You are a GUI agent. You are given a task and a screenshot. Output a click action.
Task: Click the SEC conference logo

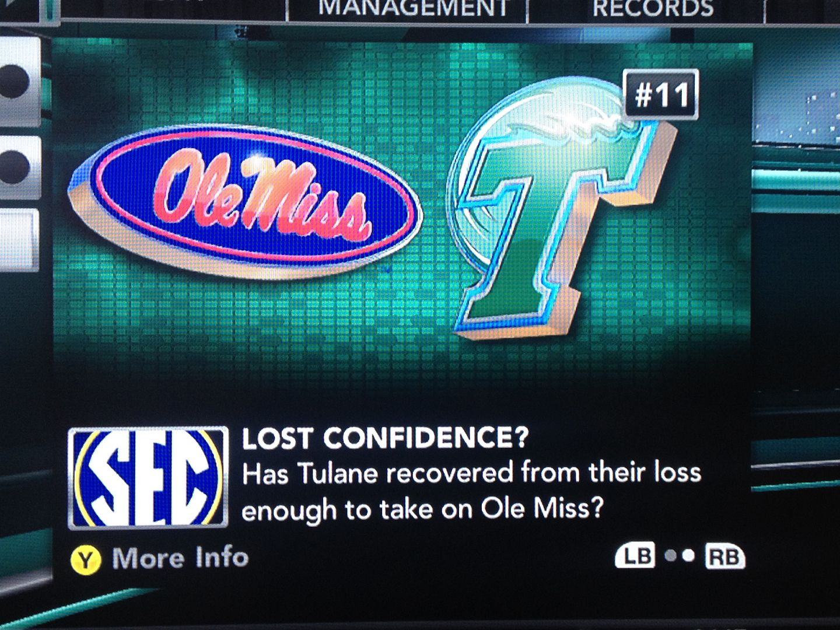(148, 478)
